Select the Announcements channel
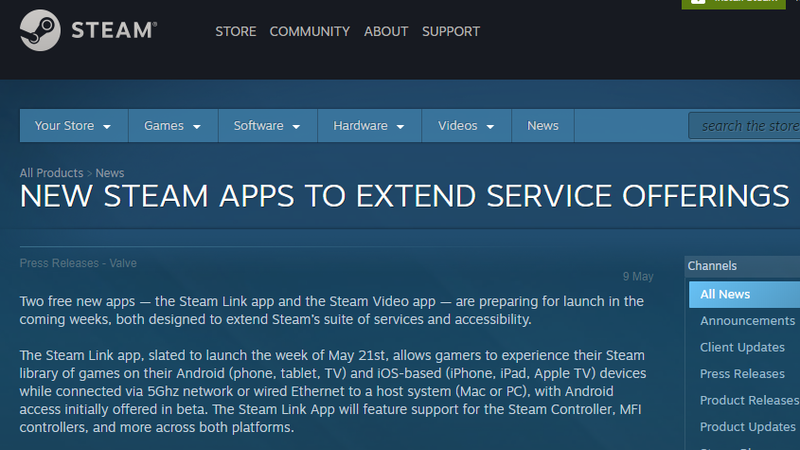This screenshot has width=800, height=450. click(x=747, y=321)
